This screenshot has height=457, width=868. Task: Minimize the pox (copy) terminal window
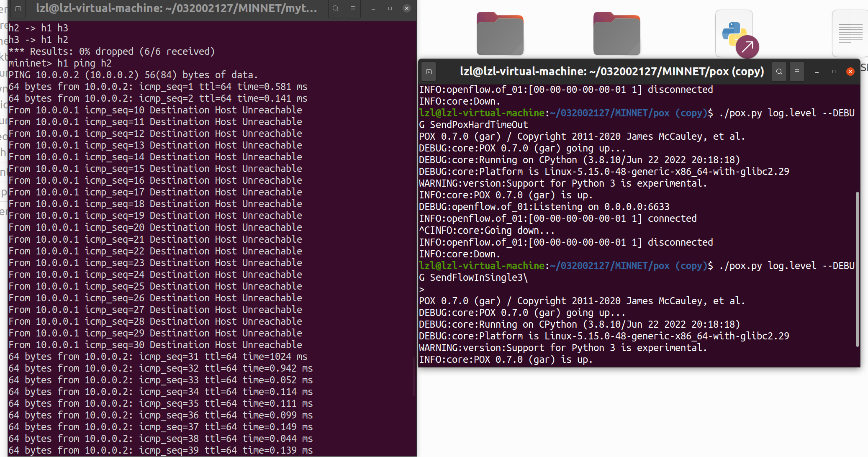pos(817,72)
